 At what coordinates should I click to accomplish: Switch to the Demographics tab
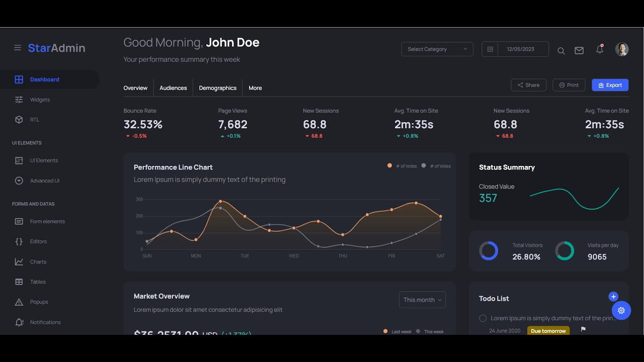click(218, 88)
